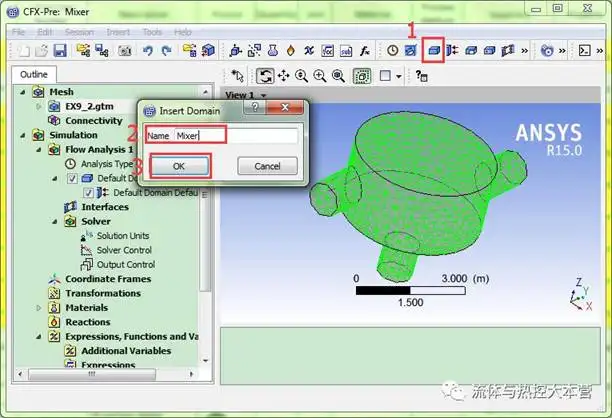Screen dimensions: 612x418
Task: Switch to the Outline tab
Action: pos(34,74)
